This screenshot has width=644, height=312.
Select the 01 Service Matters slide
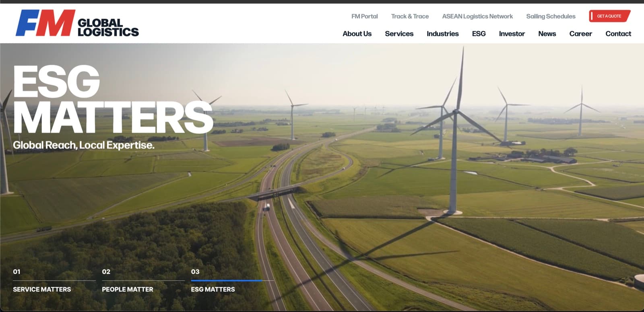pyautogui.click(x=54, y=281)
